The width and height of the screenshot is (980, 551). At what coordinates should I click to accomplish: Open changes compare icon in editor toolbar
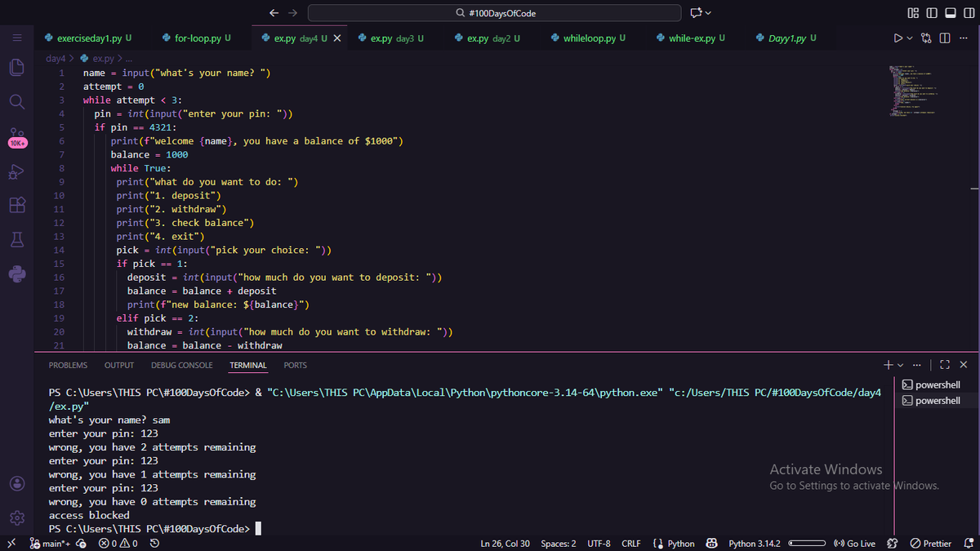click(x=927, y=38)
